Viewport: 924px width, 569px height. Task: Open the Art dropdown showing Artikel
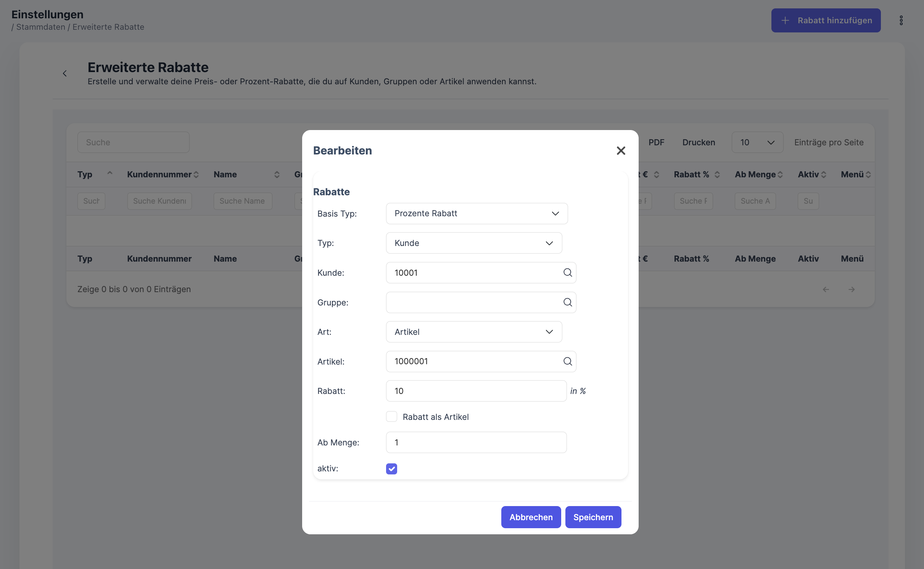point(473,332)
